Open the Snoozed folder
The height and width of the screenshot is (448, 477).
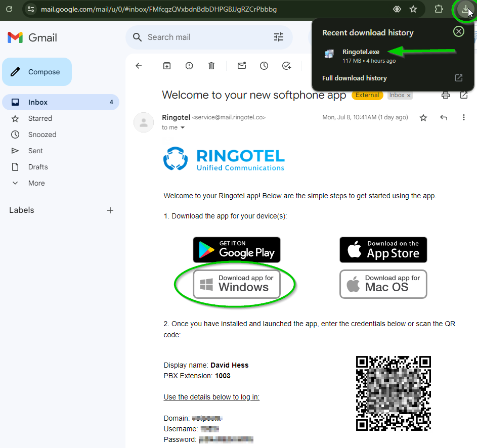click(42, 135)
